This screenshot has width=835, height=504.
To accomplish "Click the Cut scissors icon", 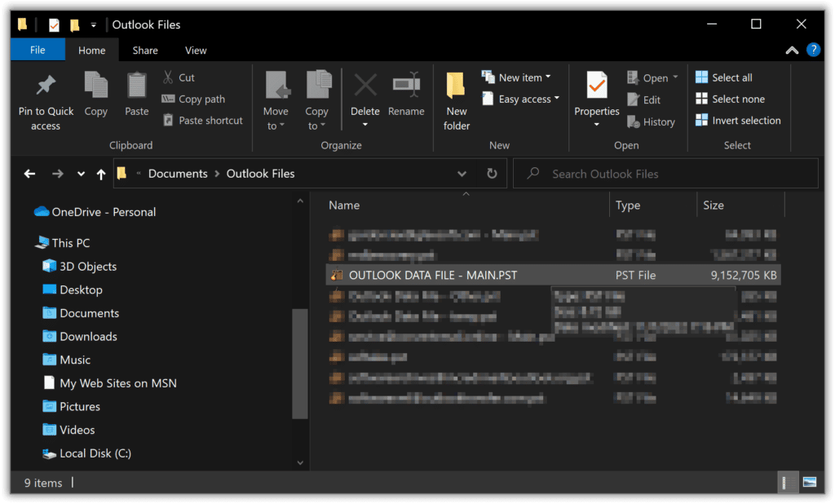I will coord(168,77).
